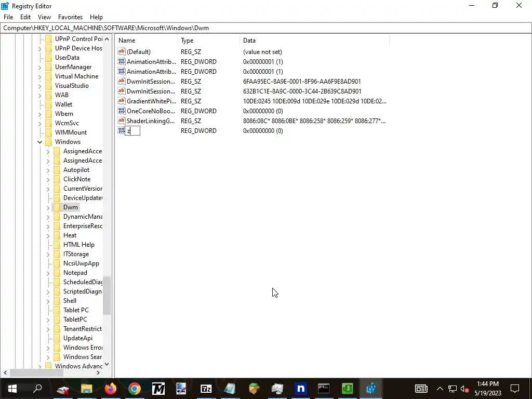Image resolution: width=532 pixels, height=399 pixels.
Task: Open the Help menu
Action: (x=96, y=17)
